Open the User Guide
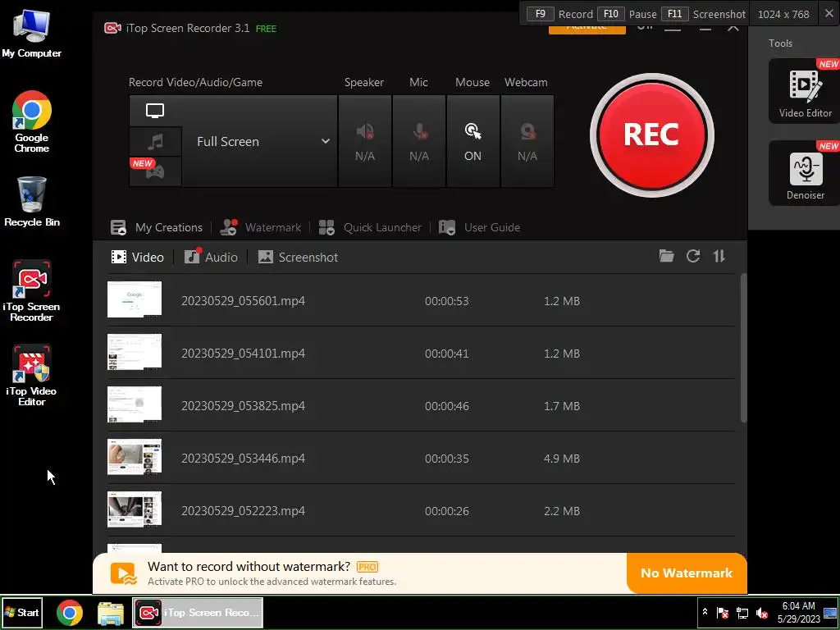This screenshot has width=840, height=630. coord(479,227)
